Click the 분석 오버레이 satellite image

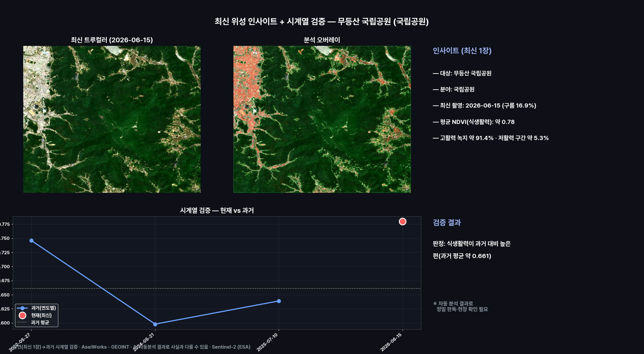(322, 119)
